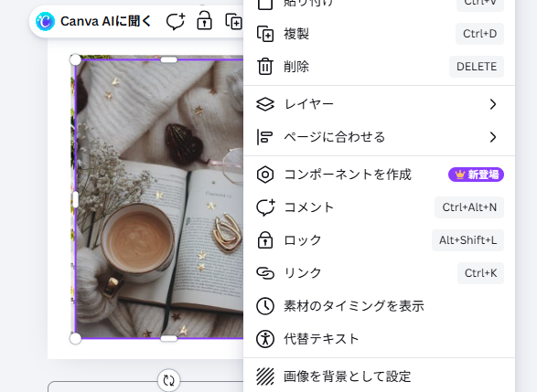Select 素材のタイミングを表示 option
537x392 pixels.
pyautogui.click(x=380, y=306)
